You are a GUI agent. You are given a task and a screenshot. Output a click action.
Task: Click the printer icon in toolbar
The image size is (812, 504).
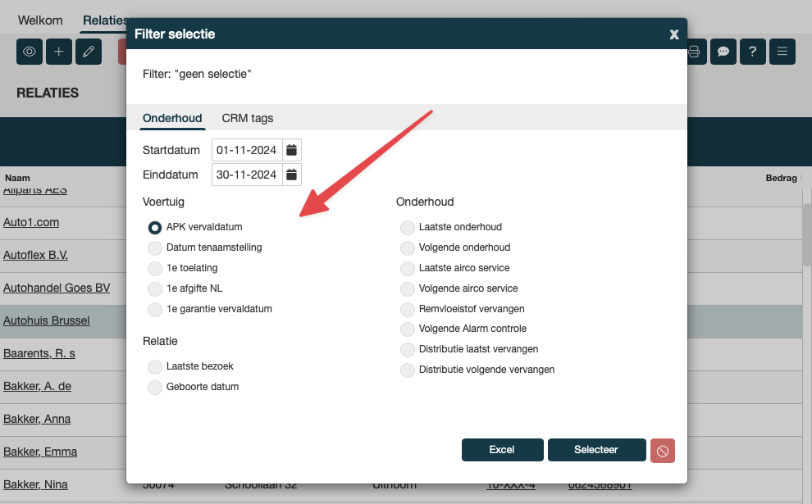(695, 52)
